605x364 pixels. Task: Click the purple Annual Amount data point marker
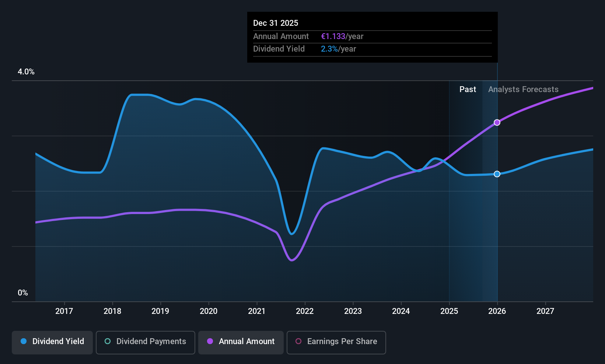[497, 122]
